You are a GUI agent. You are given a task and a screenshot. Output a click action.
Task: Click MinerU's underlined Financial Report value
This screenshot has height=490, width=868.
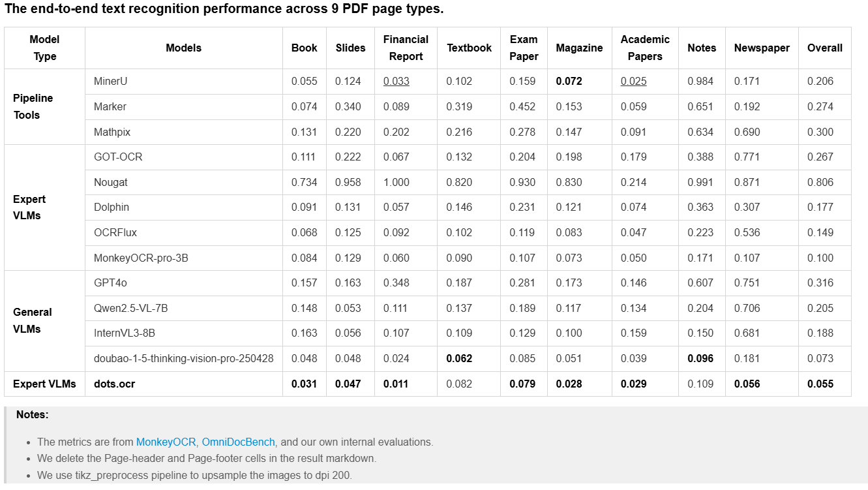[396, 82]
